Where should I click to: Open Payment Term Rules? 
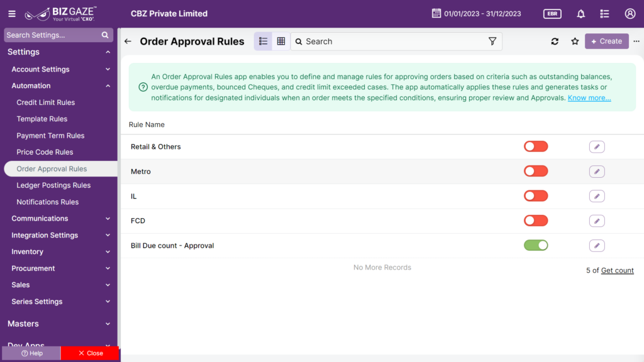coord(50,136)
